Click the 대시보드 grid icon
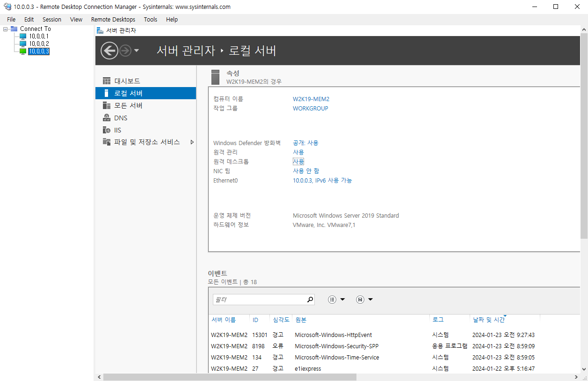This screenshot has height=381, width=588. (107, 81)
